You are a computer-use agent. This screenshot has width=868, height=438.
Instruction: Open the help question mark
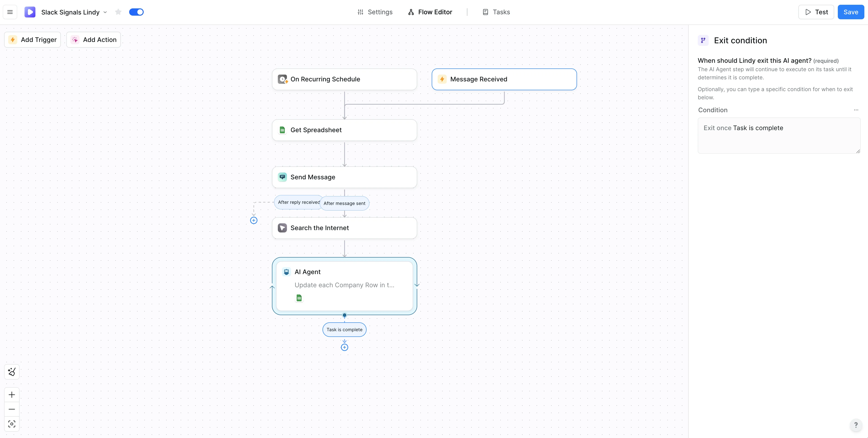pyautogui.click(x=856, y=425)
